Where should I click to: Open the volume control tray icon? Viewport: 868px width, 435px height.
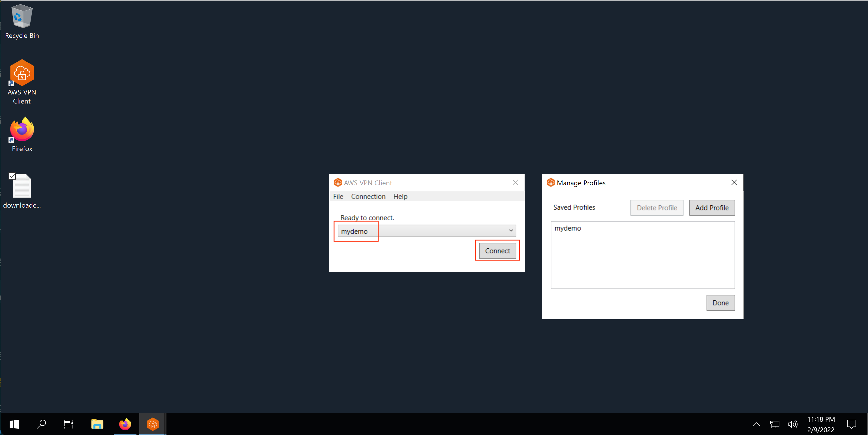(793, 424)
